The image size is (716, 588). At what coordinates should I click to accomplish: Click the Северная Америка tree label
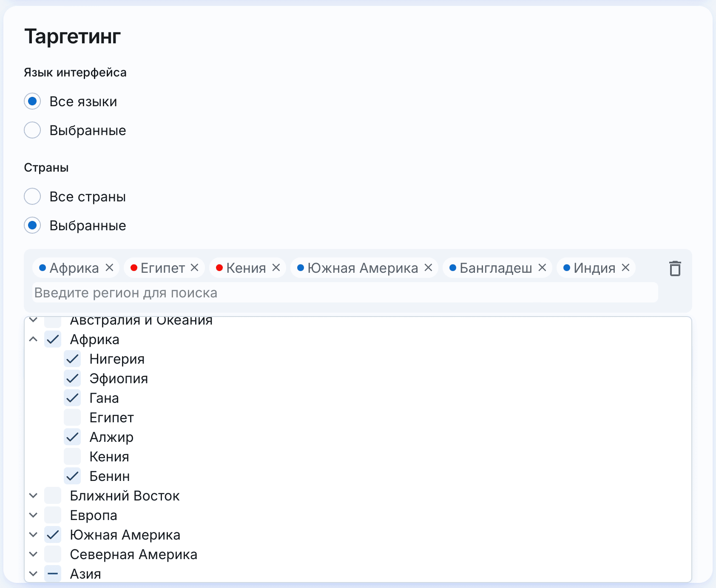coord(134,554)
